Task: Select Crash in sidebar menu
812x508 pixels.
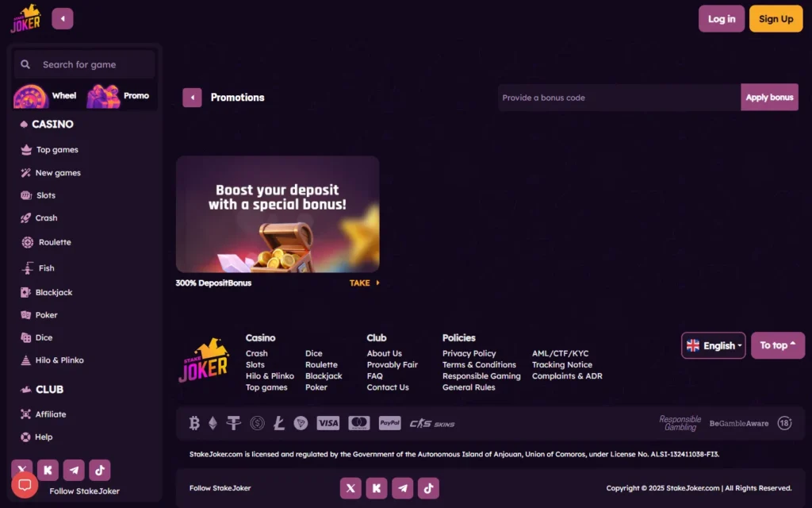Action: pos(39,218)
